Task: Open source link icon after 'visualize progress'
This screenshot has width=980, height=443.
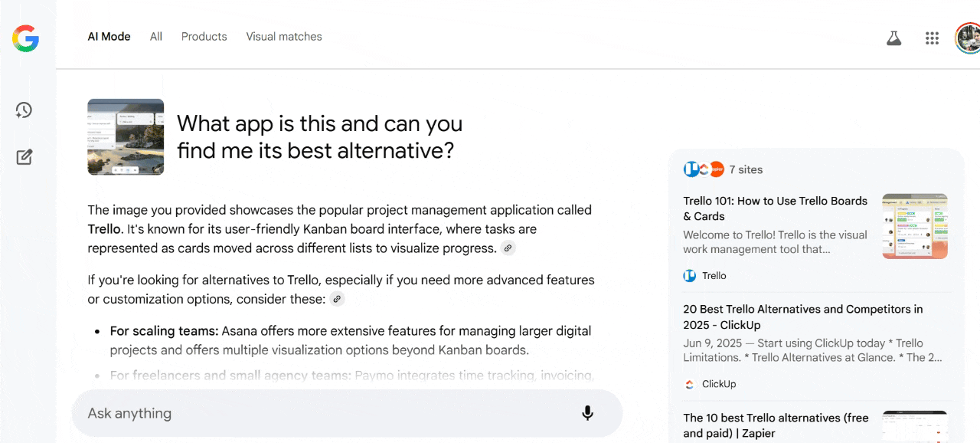Action: click(x=508, y=248)
